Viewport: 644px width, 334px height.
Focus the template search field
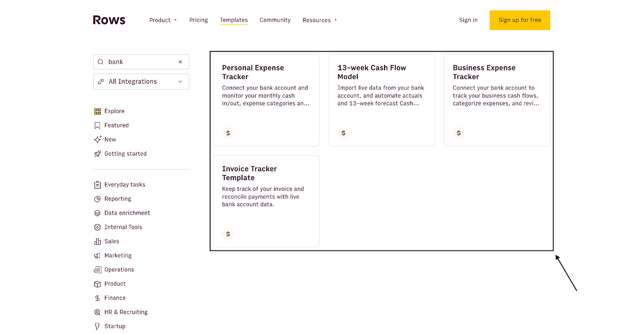pos(141,62)
